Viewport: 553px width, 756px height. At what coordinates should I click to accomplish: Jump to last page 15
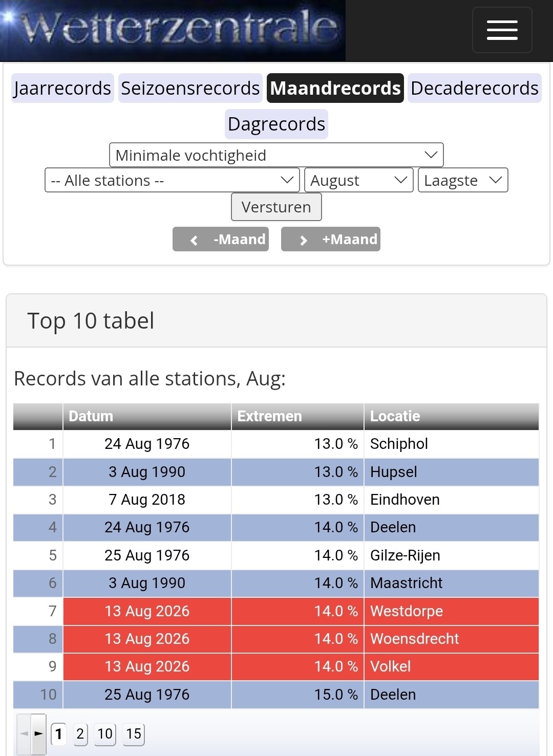pyautogui.click(x=134, y=734)
